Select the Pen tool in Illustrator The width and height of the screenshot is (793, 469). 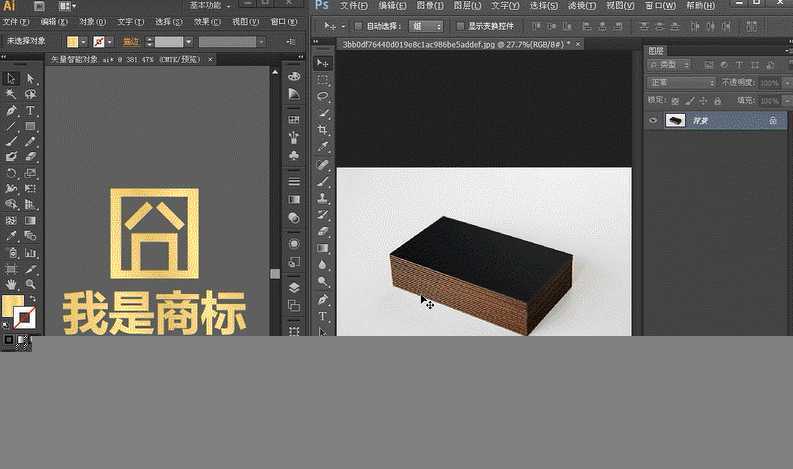coord(11,110)
